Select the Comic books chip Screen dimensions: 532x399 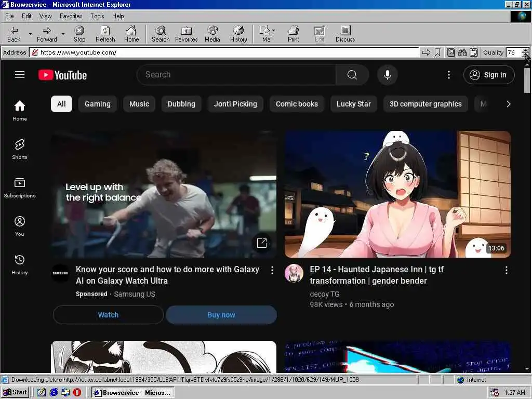tap(297, 104)
